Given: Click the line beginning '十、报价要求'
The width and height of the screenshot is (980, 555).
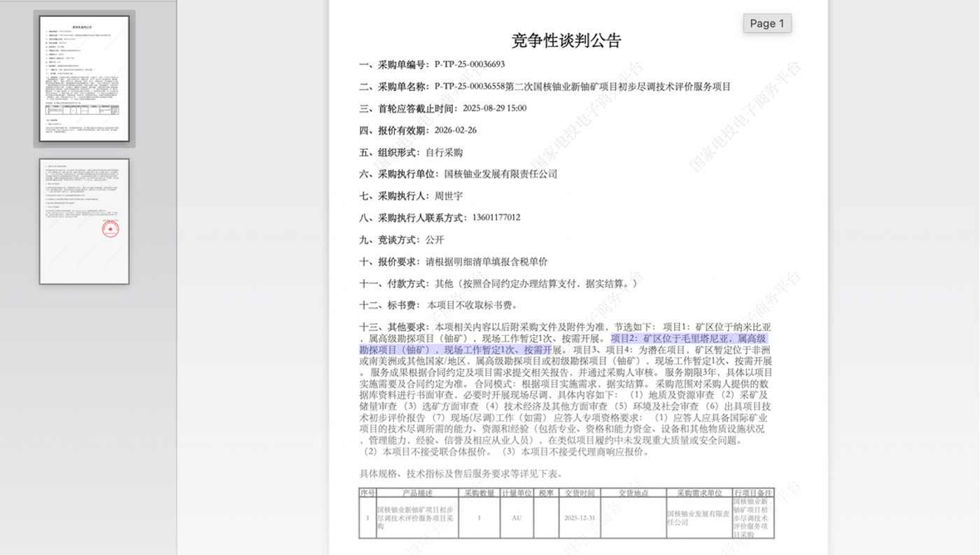Looking at the screenshot, I should pos(454,262).
